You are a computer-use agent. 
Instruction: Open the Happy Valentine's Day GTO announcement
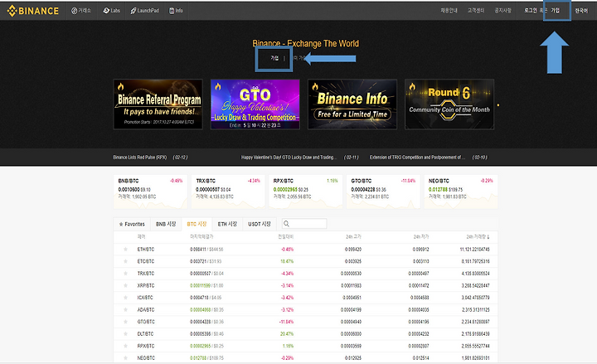coord(300,158)
